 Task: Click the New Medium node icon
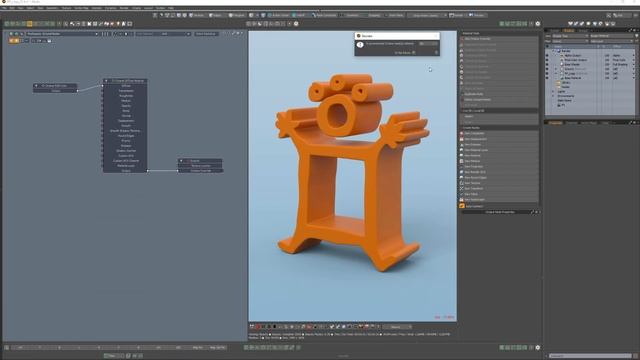[462, 161]
